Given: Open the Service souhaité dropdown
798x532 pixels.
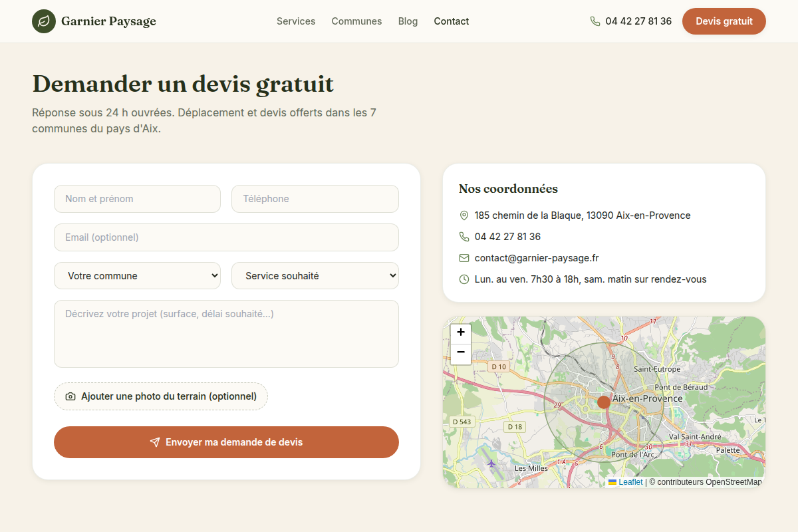Looking at the screenshot, I should pyautogui.click(x=315, y=276).
